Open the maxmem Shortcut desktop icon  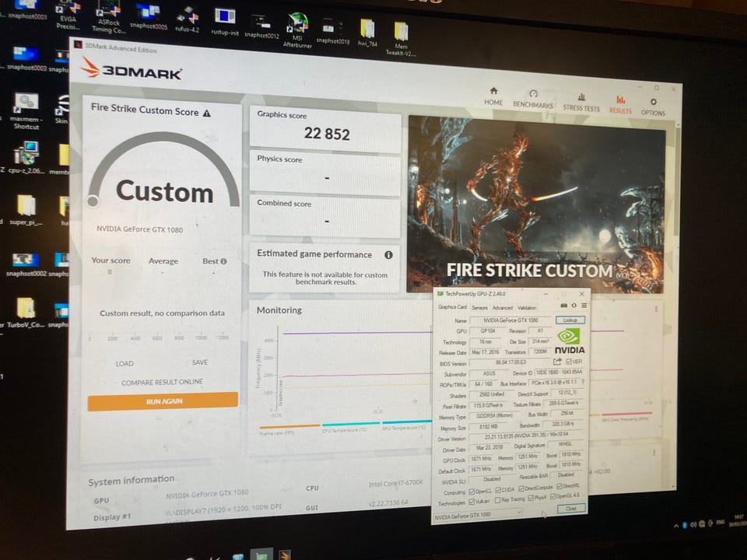[26, 111]
